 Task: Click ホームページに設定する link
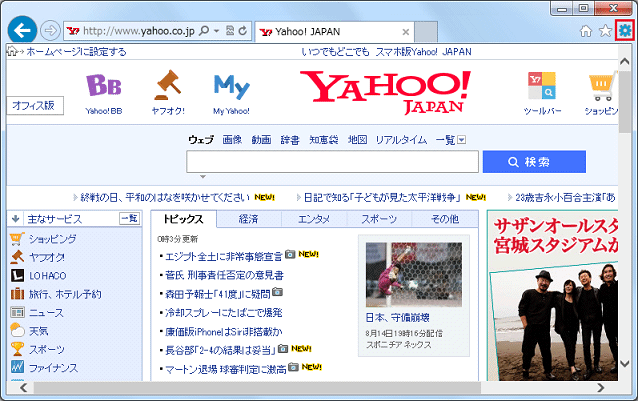76,52
